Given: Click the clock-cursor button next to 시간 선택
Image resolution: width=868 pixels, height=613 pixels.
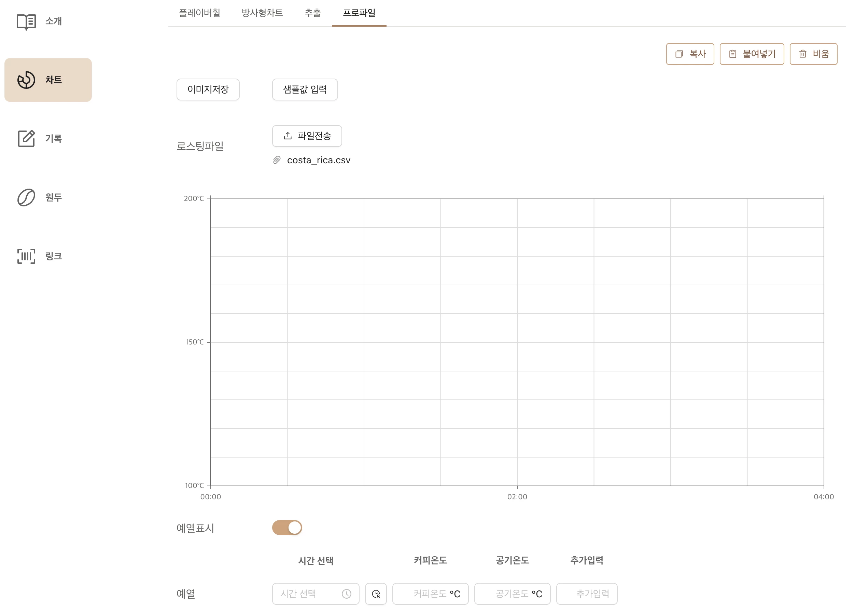Looking at the screenshot, I should tap(376, 594).
